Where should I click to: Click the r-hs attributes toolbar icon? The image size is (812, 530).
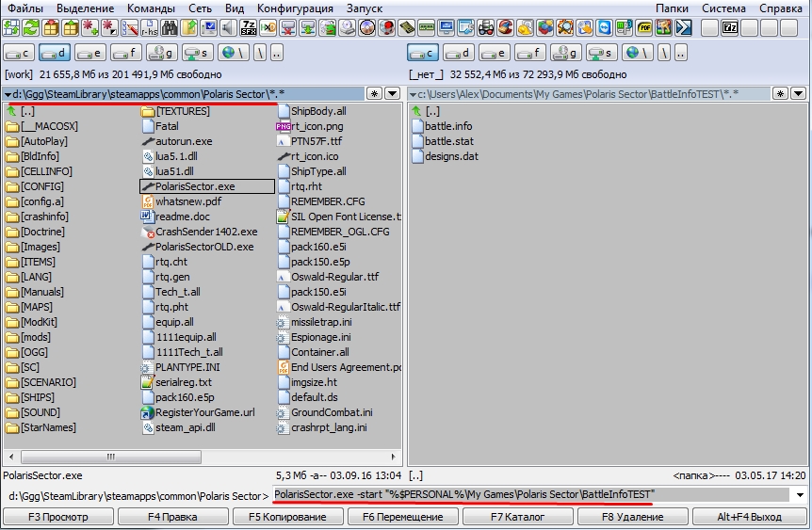click(x=150, y=27)
